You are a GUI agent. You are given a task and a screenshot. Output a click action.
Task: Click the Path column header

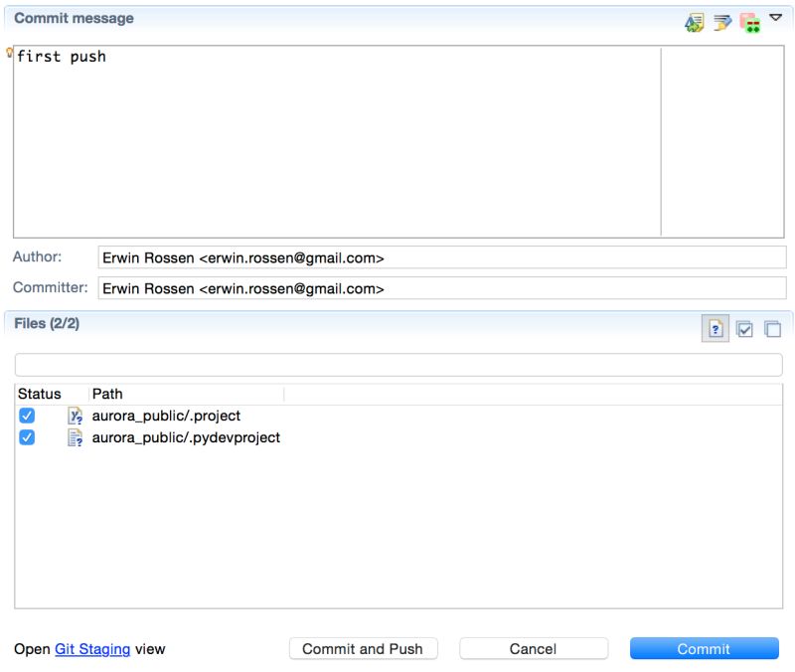click(107, 394)
